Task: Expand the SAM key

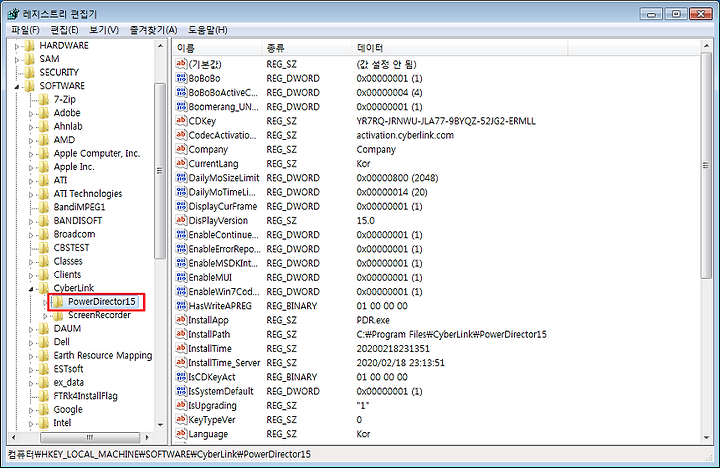Action: (x=17, y=59)
